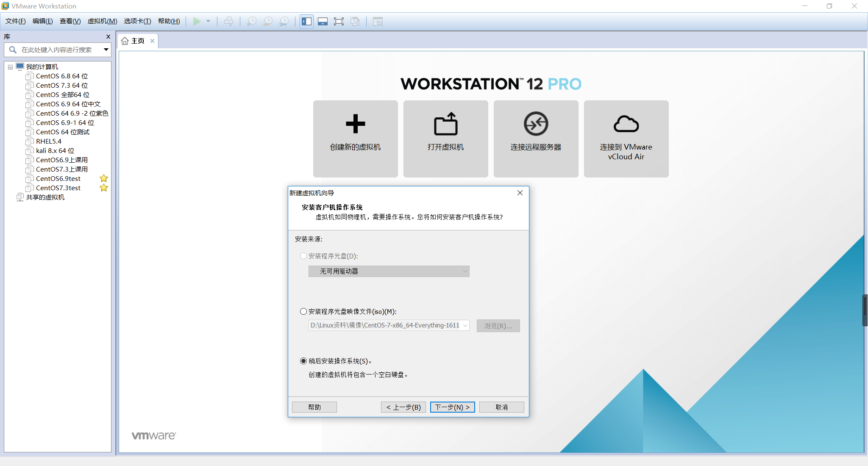This screenshot has height=466, width=868.
Task: Select CentOS7.3上课用 VM
Action: coord(62,169)
